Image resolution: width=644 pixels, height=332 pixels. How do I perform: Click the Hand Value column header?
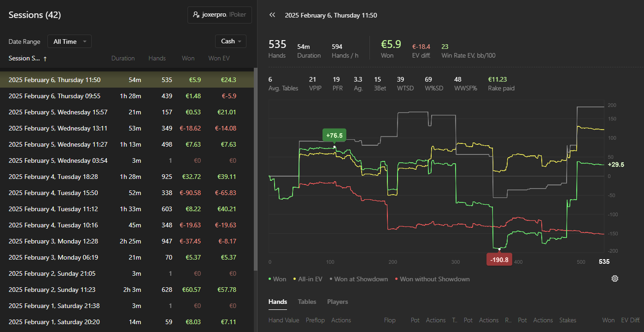(284, 320)
